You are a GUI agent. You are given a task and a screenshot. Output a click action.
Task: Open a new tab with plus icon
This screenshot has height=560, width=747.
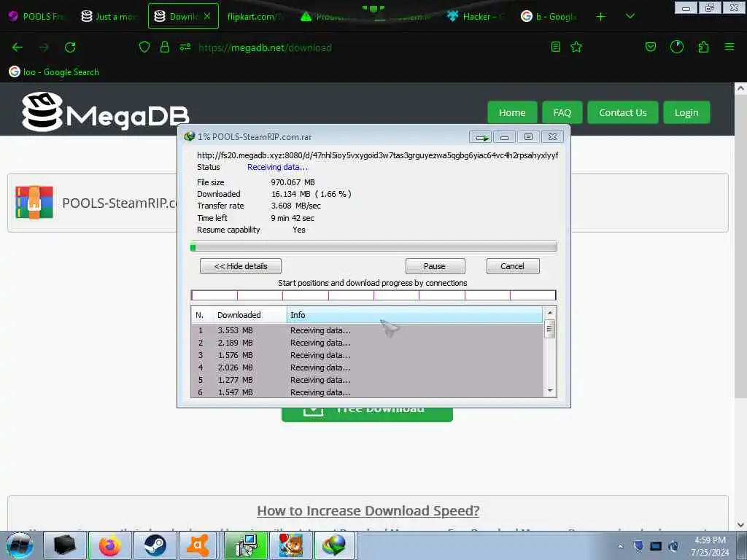(x=601, y=17)
